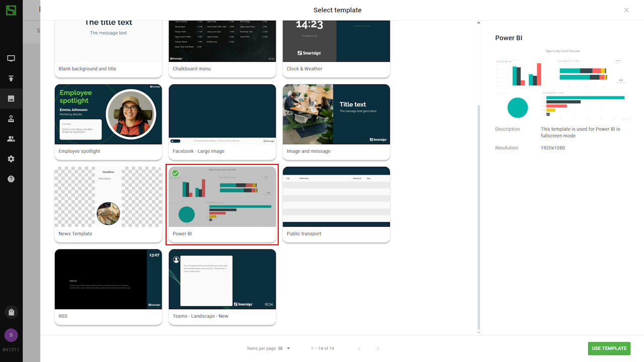Image resolution: width=644 pixels, height=362 pixels.
Task: Choose the Public transport template
Action: (x=336, y=204)
